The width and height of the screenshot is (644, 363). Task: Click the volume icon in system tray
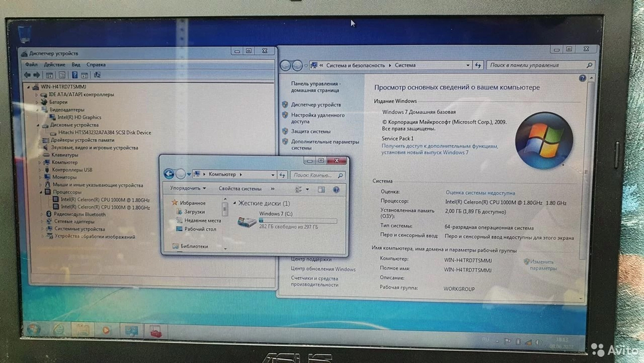(x=539, y=342)
